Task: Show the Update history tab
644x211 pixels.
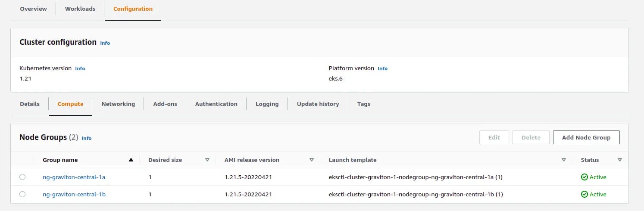Action: coord(318,104)
